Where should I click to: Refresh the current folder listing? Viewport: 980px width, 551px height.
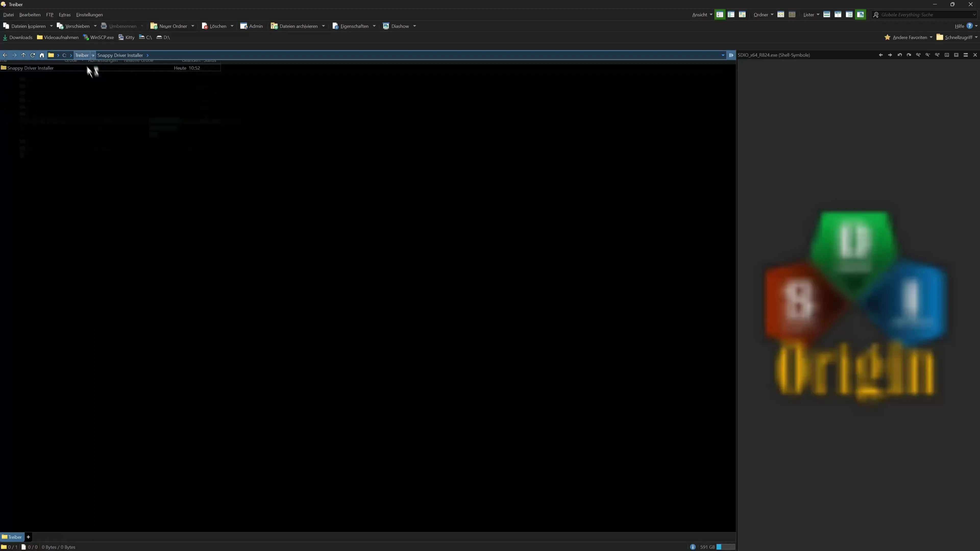tap(33, 55)
